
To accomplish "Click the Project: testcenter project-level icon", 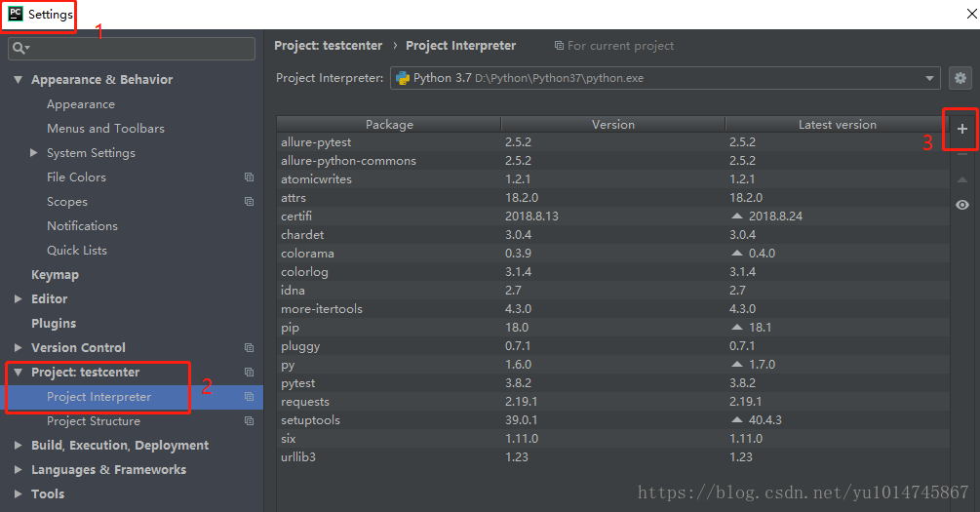I will pos(249,372).
